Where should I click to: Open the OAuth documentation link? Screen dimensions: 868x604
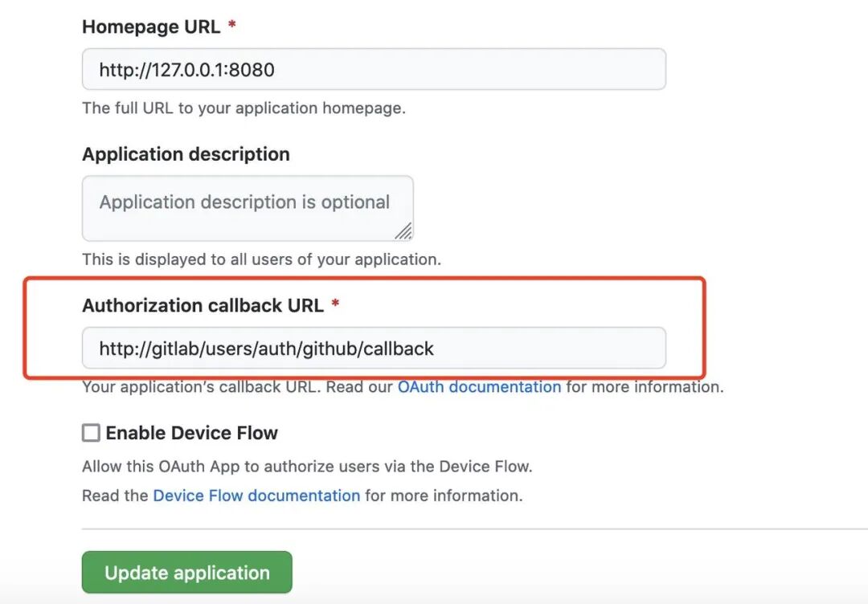479,387
